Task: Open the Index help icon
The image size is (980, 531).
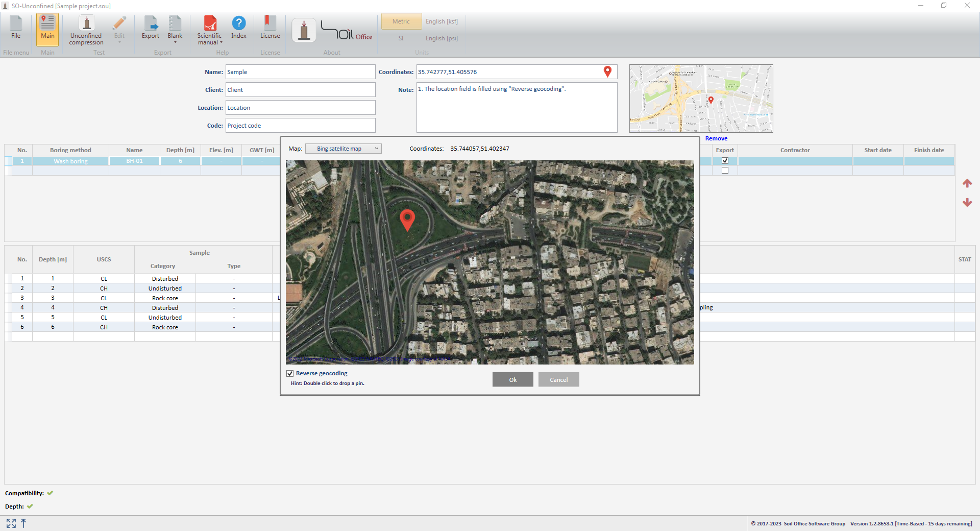Action: coord(238,28)
